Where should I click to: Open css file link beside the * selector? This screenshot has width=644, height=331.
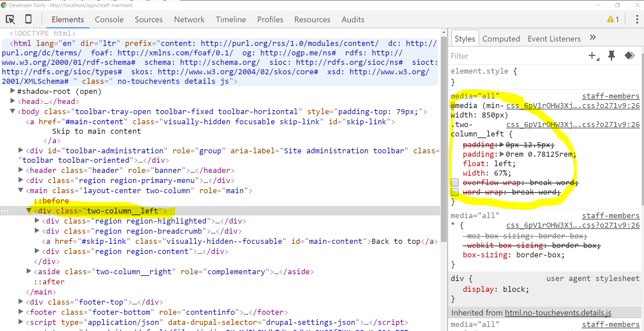pyautogui.click(x=573, y=225)
